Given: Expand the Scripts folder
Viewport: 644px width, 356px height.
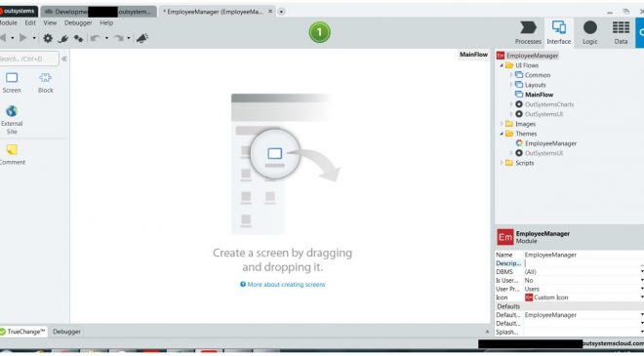Looking at the screenshot, I should (x=502, y=163).
